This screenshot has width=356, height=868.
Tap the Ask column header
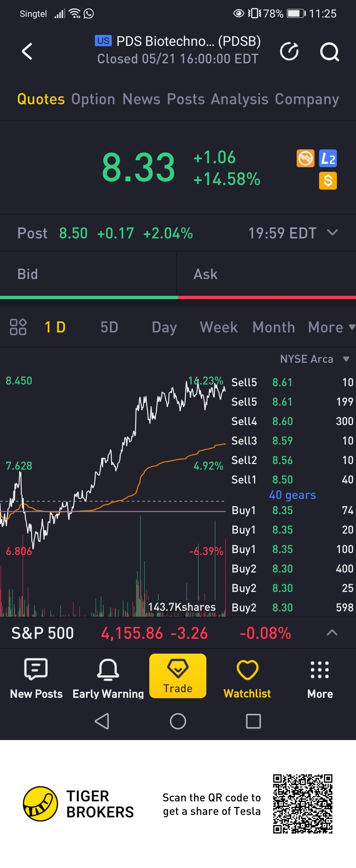205,274
